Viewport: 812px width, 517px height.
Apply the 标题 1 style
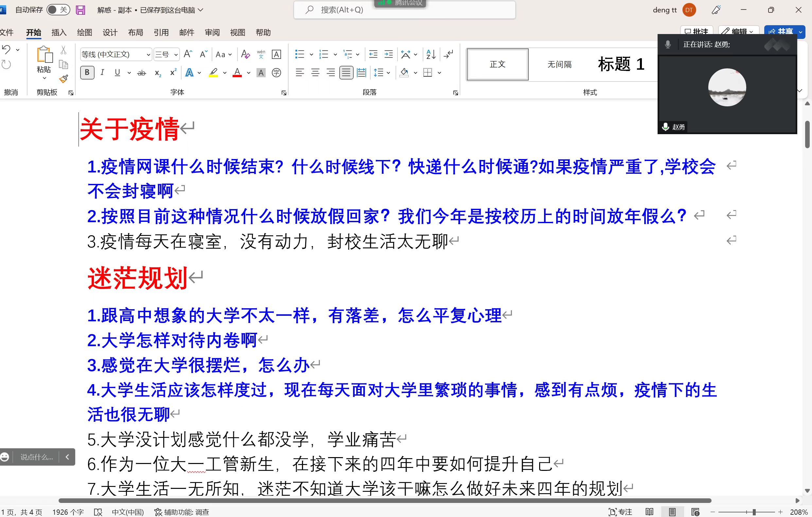[621, 64]
